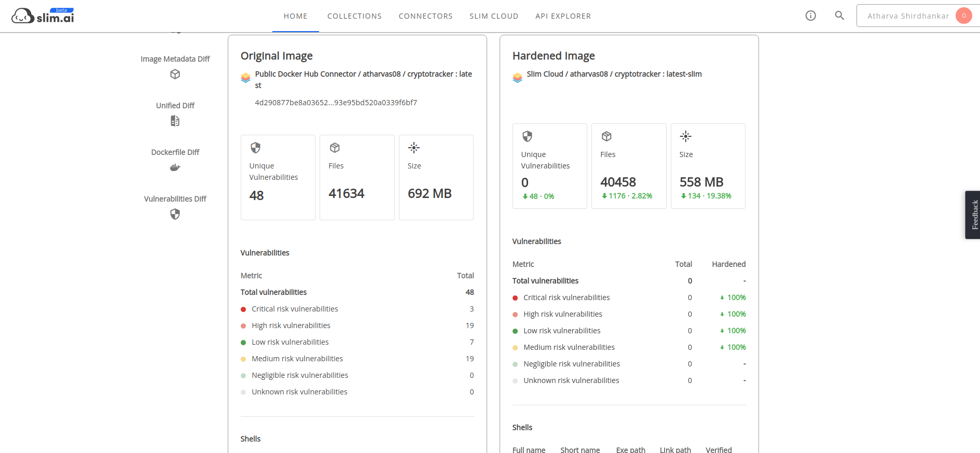This screenshot has width=980, height=453.
Task: Click the Link path column header
Action: (675, 450)
